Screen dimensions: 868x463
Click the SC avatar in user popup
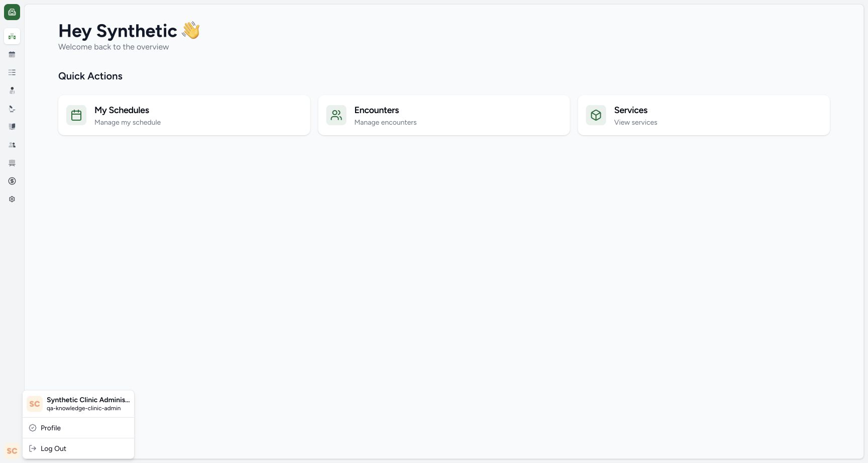35,404
